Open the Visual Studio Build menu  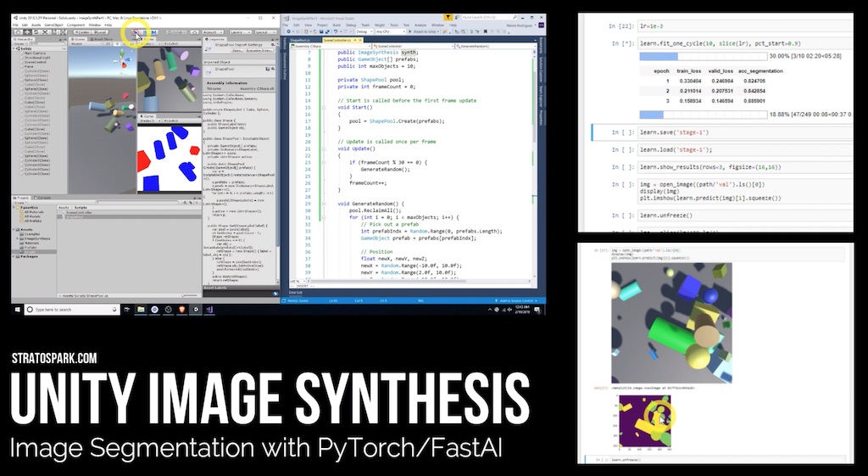[337, 25]
